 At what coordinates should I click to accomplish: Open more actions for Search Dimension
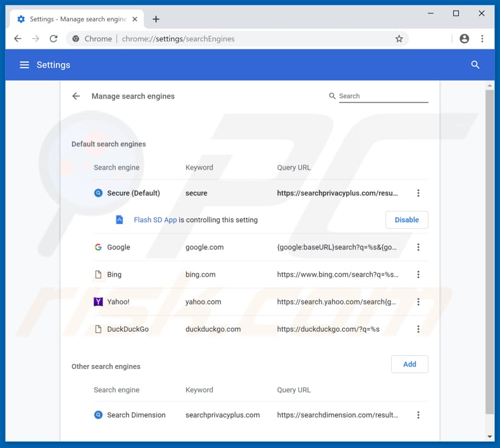(418, 415)
